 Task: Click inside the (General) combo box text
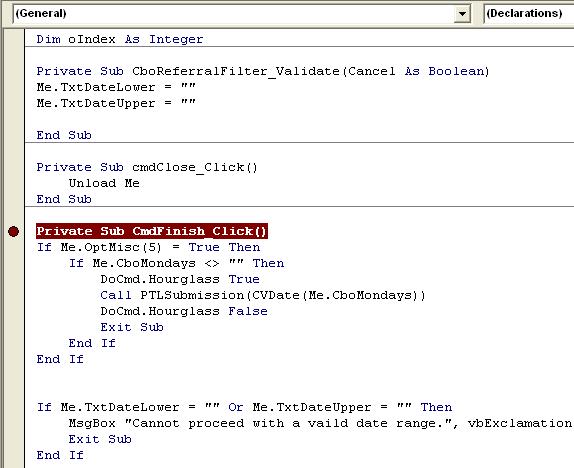click(x=233, y=14)
